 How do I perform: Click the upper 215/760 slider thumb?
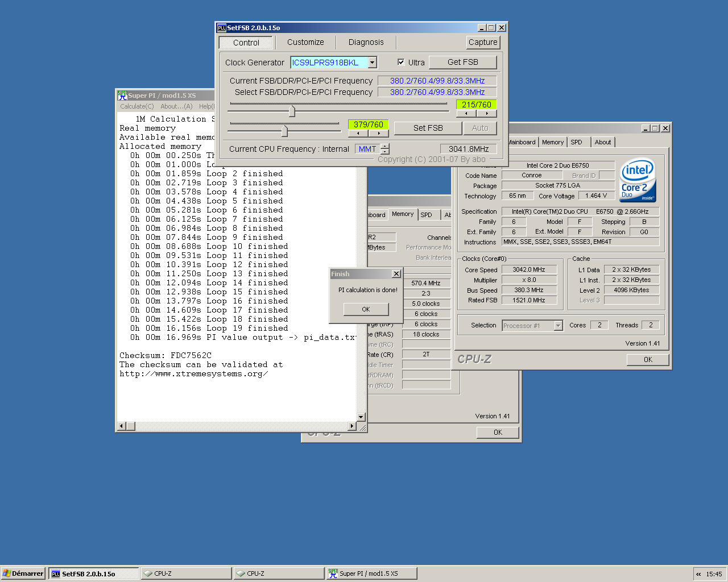(x=292, y=111)
